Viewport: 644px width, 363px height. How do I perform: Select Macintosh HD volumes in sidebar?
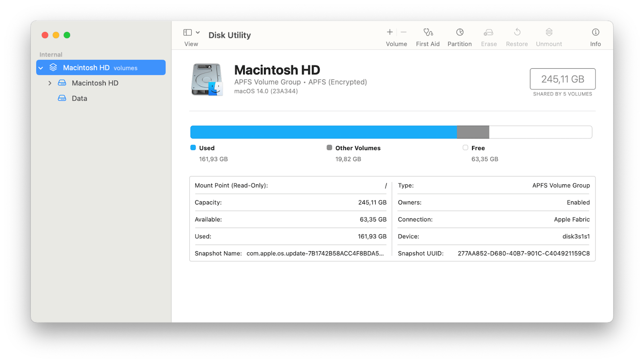pos(101,68)
